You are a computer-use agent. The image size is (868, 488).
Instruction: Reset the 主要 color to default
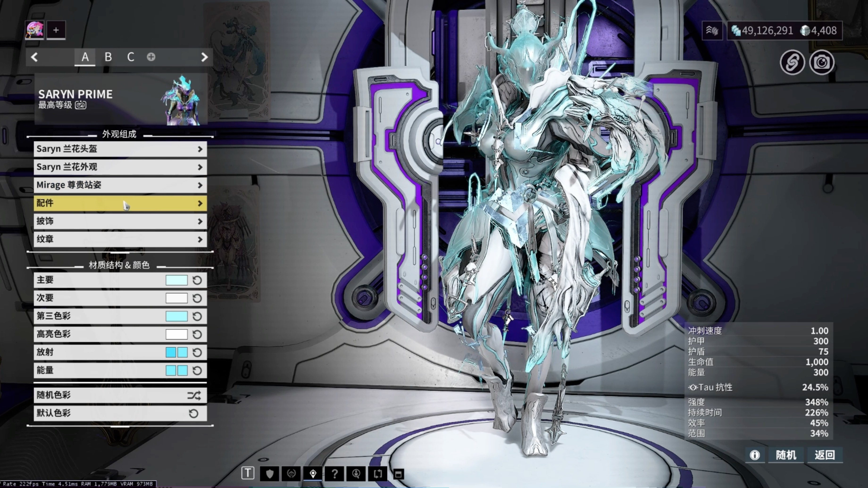[x=197, y=280]
